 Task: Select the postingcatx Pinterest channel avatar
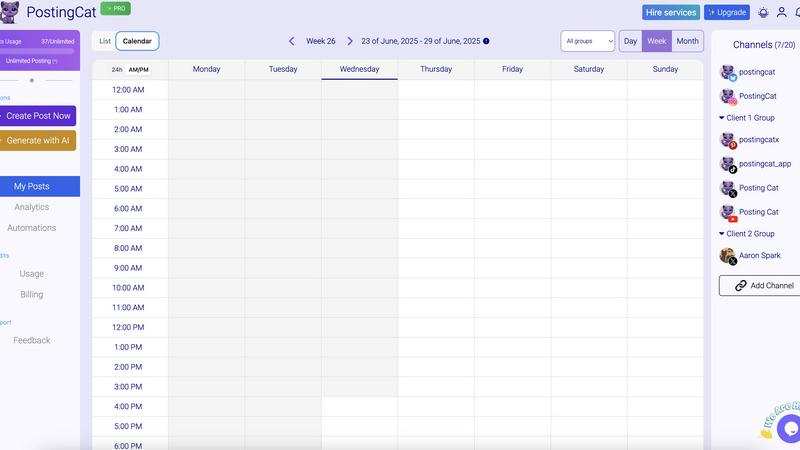click(728, 140)
